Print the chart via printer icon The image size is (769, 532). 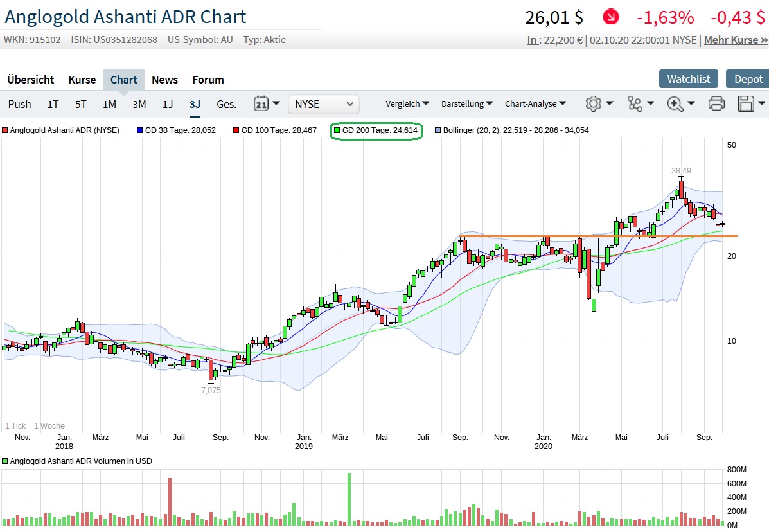(716, 103)
